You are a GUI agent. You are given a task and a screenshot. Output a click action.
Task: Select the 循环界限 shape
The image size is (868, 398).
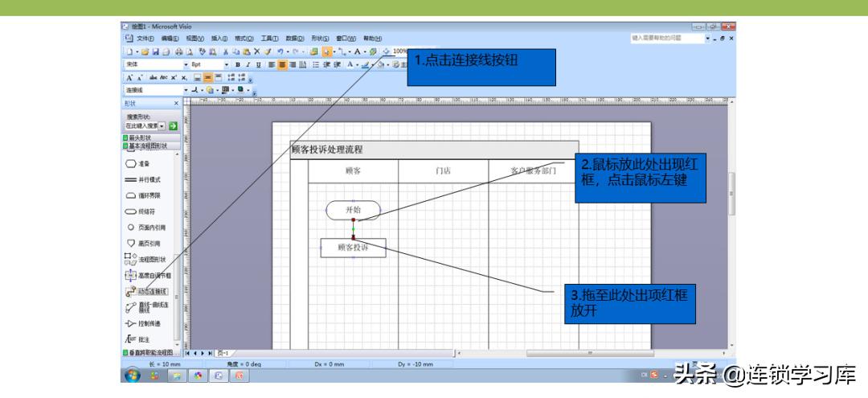pyautogui.click(x=143, y=196)
